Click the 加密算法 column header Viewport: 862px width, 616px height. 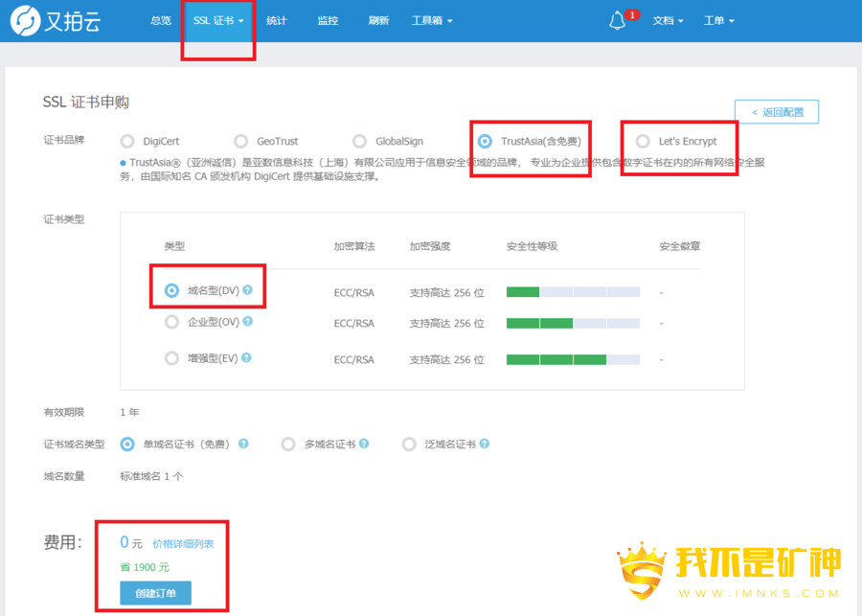click(354, 246)
